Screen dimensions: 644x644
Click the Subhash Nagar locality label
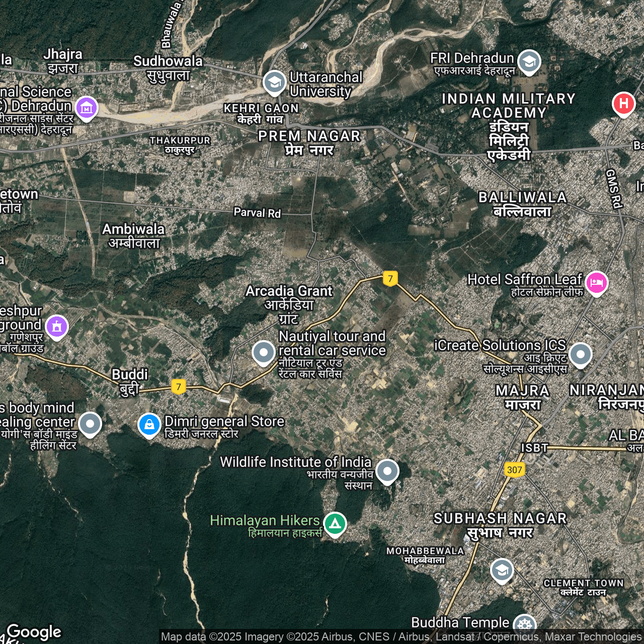pos(500,525)
